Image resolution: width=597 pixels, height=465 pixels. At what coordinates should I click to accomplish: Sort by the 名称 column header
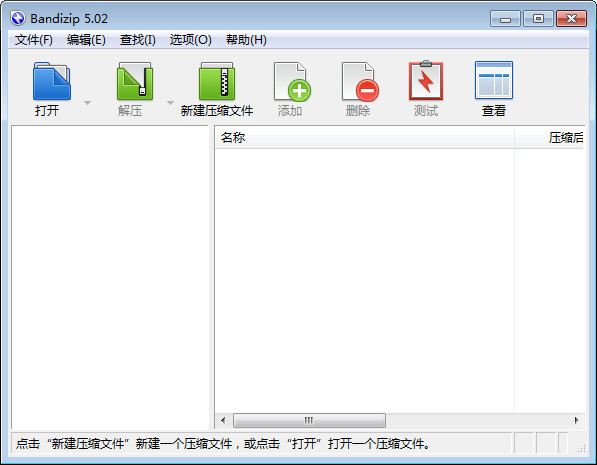[365, 137]
